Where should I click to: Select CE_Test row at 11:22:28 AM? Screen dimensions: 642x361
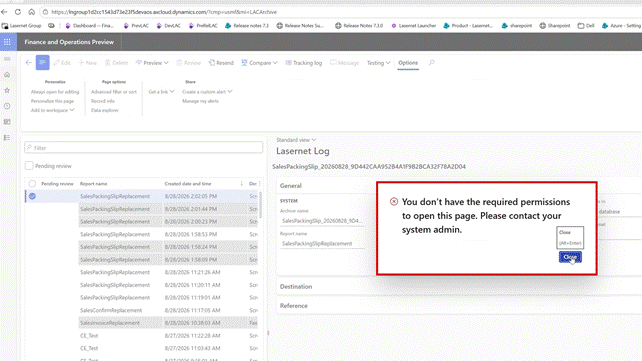pos(141,336)
